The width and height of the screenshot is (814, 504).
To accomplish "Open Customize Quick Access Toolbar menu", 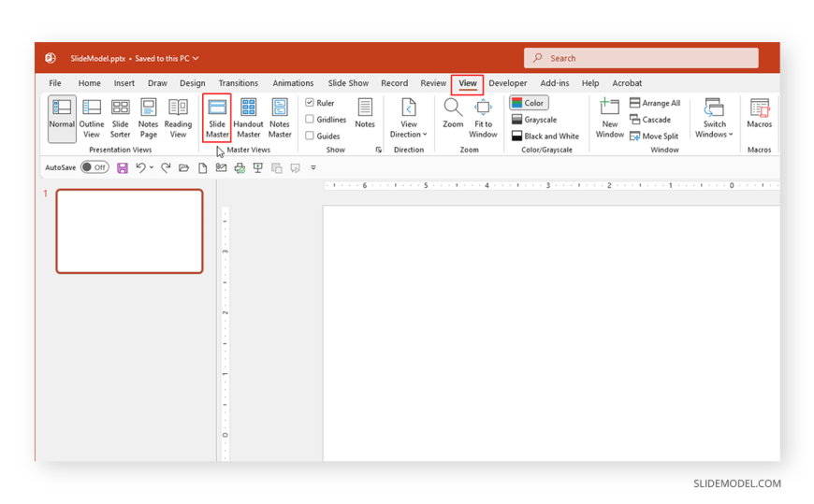I will tap(313, 167).
